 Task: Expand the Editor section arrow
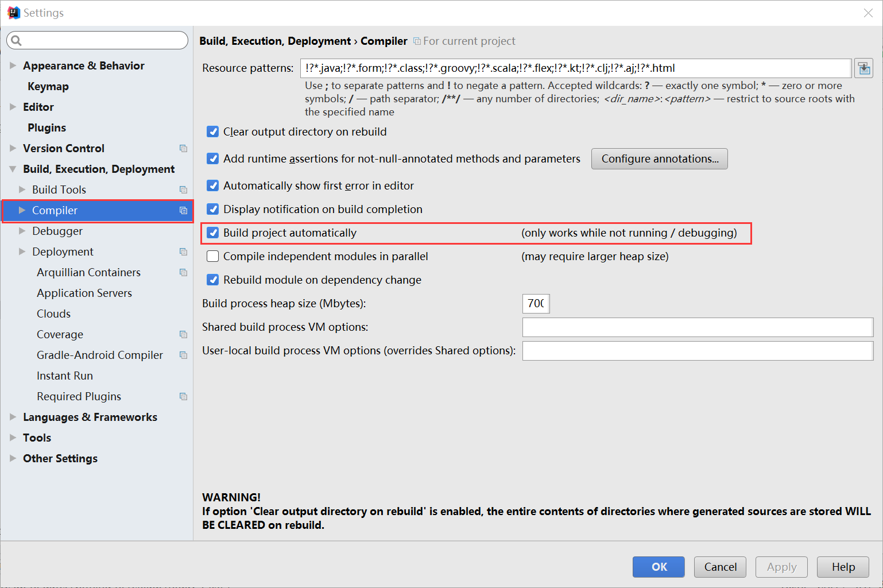(x=13, y=107)
